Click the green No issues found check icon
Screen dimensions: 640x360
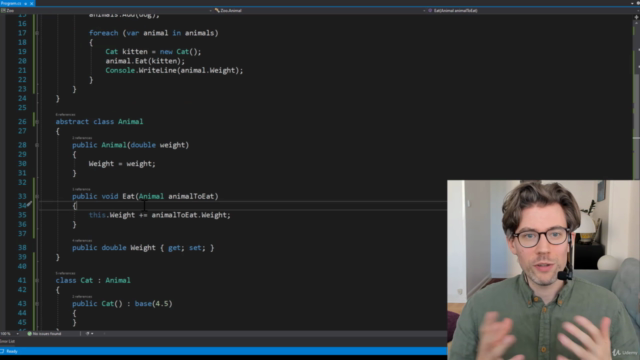click(x=29, y=333)
